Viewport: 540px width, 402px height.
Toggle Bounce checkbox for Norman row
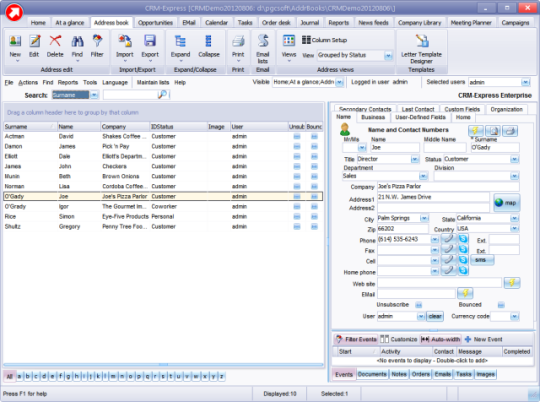coord(314,186)
